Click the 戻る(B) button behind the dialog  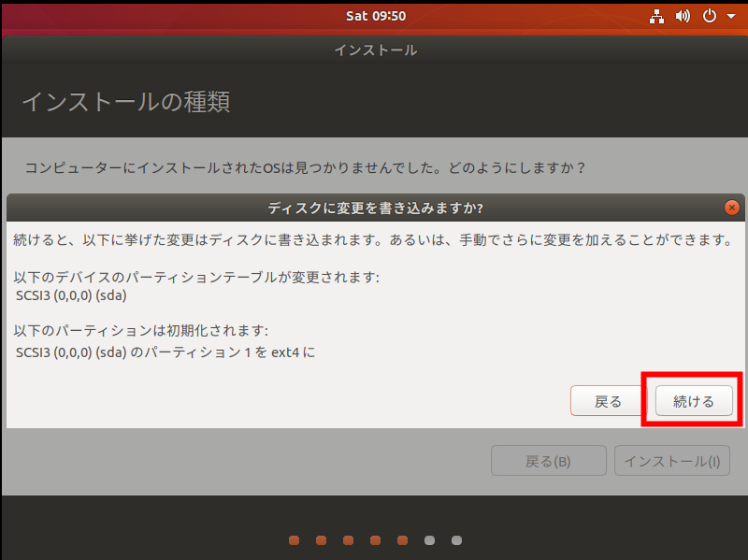tap(548, 461)
